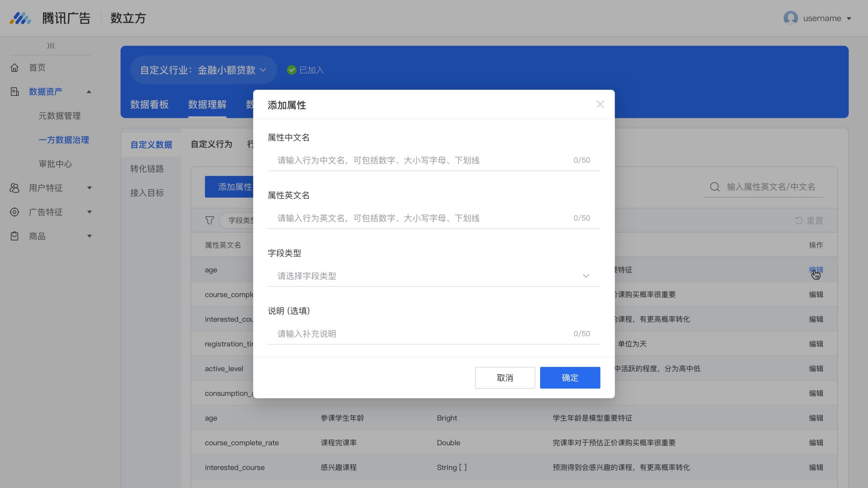This screenshot has width=868, height=488.
Task: Click the 数立方 product title
Action: tap(128, 18)
